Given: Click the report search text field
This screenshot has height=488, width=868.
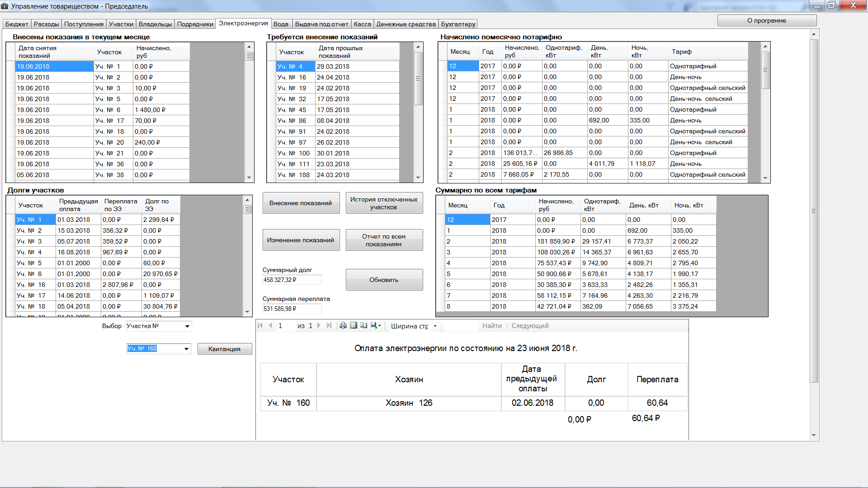Looking at the screenshot, I should (460, 326).
